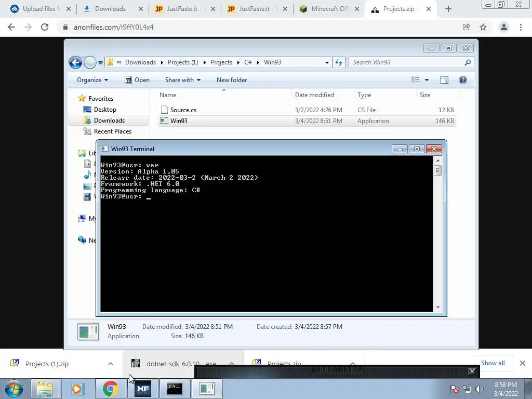Open Chrome from taskbar
Image resolution: width=532 pixels, height=399 pixels.
110,389
